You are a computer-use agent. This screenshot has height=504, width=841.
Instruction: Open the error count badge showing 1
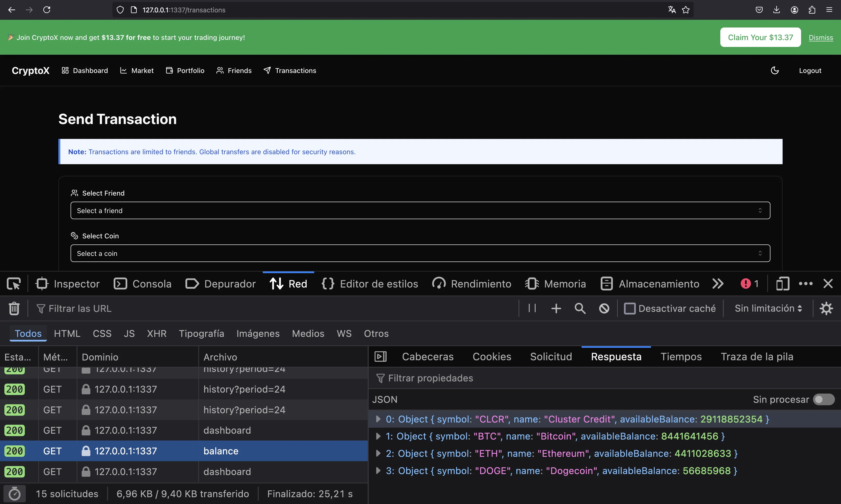(749, 284)
